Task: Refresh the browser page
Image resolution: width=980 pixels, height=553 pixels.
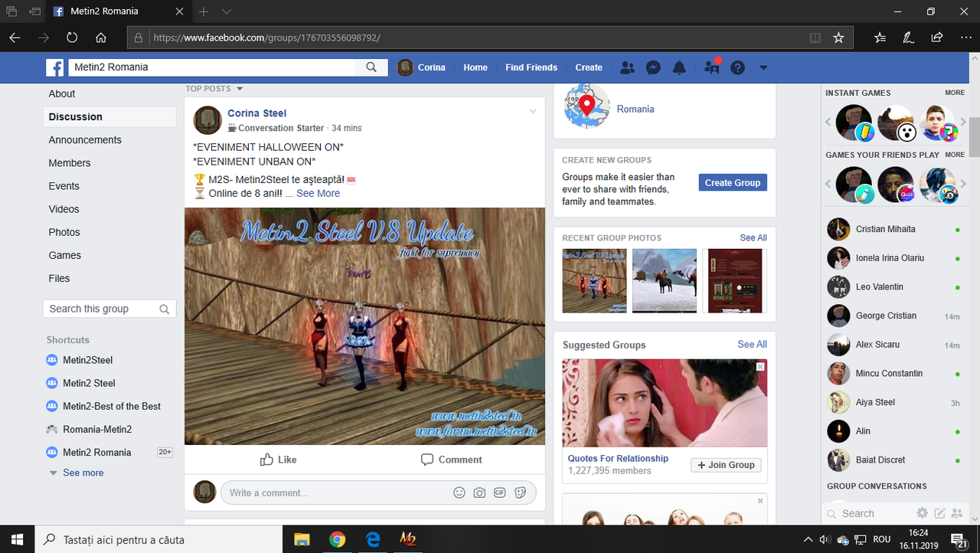Action: pyautogui.click(x=72, y=37)
